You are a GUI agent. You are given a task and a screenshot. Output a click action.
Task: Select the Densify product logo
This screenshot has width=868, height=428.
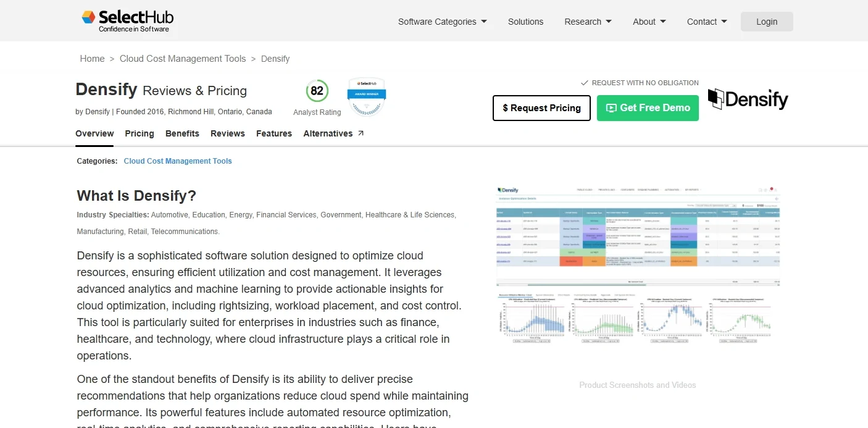pos(748,99)
